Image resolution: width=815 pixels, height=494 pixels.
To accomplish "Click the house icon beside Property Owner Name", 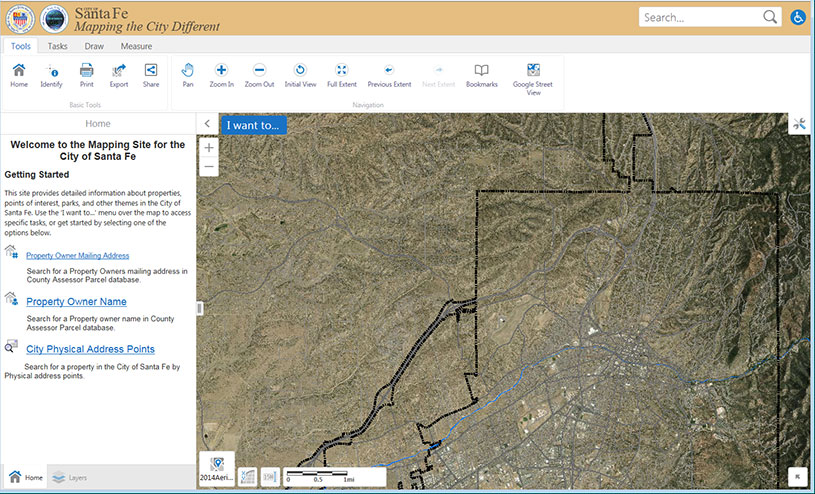I will [11, 298].
